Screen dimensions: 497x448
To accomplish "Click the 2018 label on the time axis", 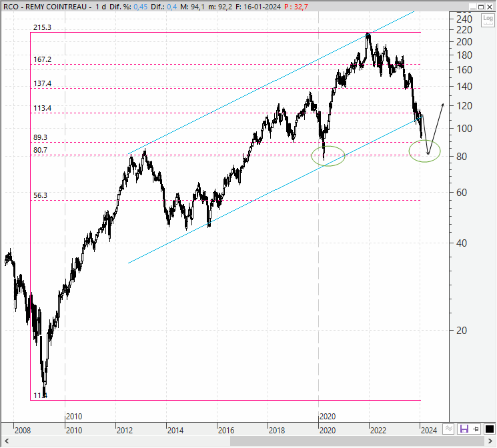I will [x=277, y=430].
